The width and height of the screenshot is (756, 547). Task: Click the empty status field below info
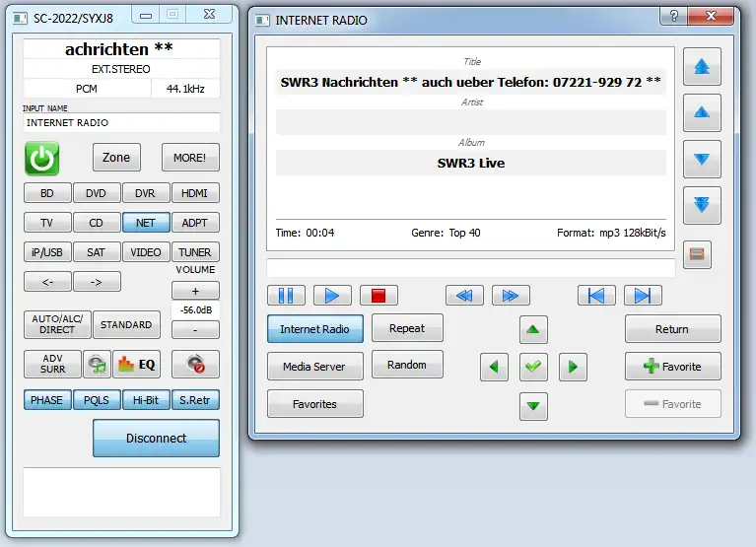tap(470, 268)
